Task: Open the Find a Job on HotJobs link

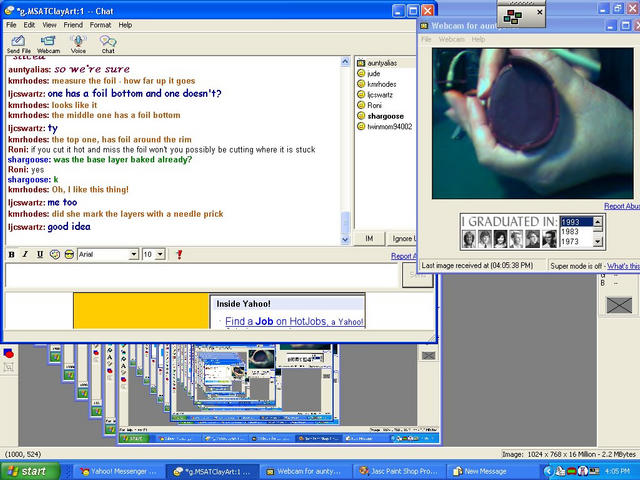Action: pos(294,322)
